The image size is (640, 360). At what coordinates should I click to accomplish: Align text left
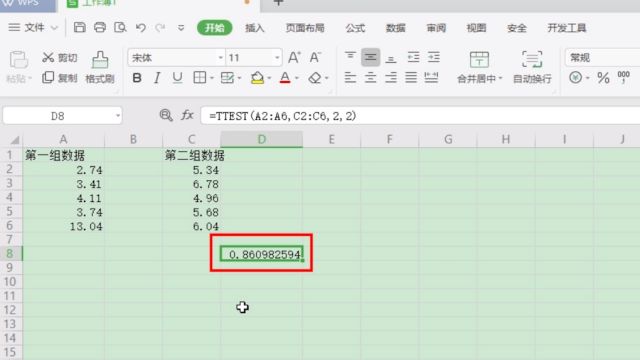[x=350, y=78]
